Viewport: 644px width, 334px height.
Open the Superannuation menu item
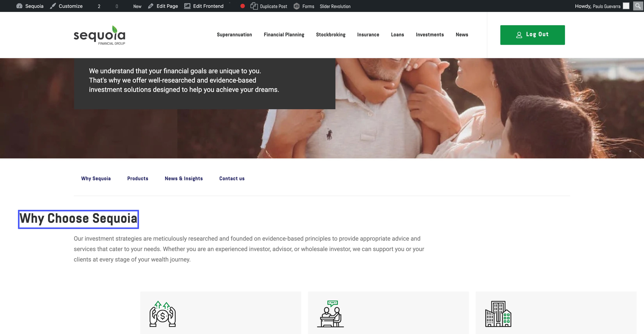(x=234, y=35)
